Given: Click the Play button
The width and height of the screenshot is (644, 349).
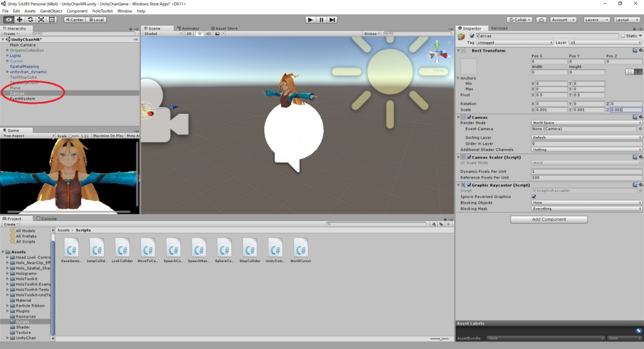Looking at the screenshot, I should click(311, 19).
